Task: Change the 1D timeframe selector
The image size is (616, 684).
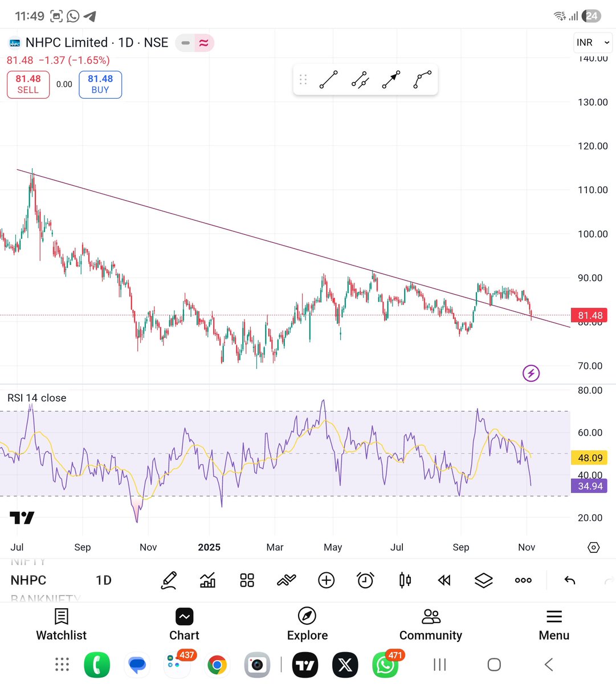Action: click(x=103, y=580)
